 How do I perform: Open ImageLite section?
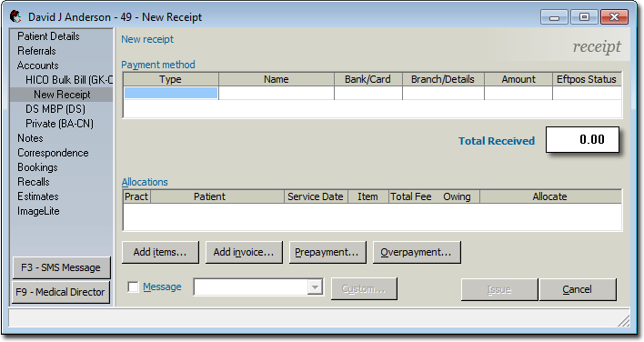coord(38,211)
